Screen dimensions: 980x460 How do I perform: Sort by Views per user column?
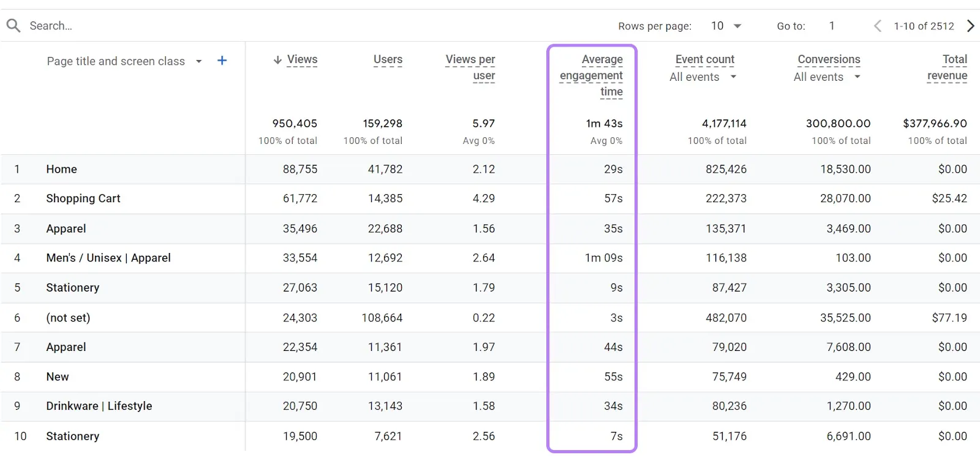pos(470,67)
